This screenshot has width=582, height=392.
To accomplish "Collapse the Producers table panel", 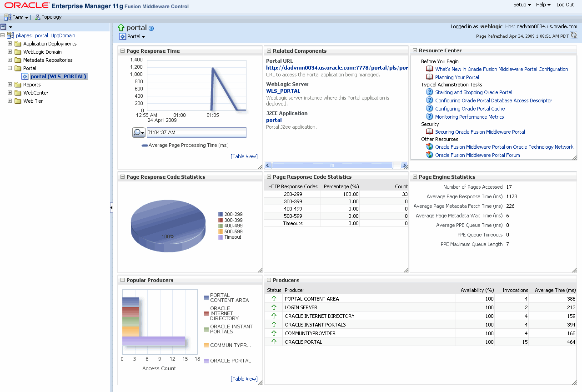I will click(x=269, y=280).
